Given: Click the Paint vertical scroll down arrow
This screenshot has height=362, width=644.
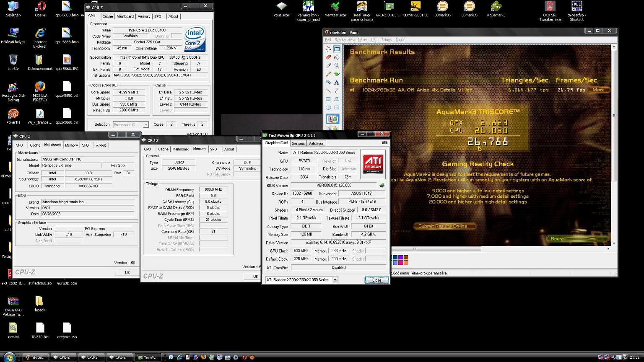Looking at the screenshot, I should 614,243.
